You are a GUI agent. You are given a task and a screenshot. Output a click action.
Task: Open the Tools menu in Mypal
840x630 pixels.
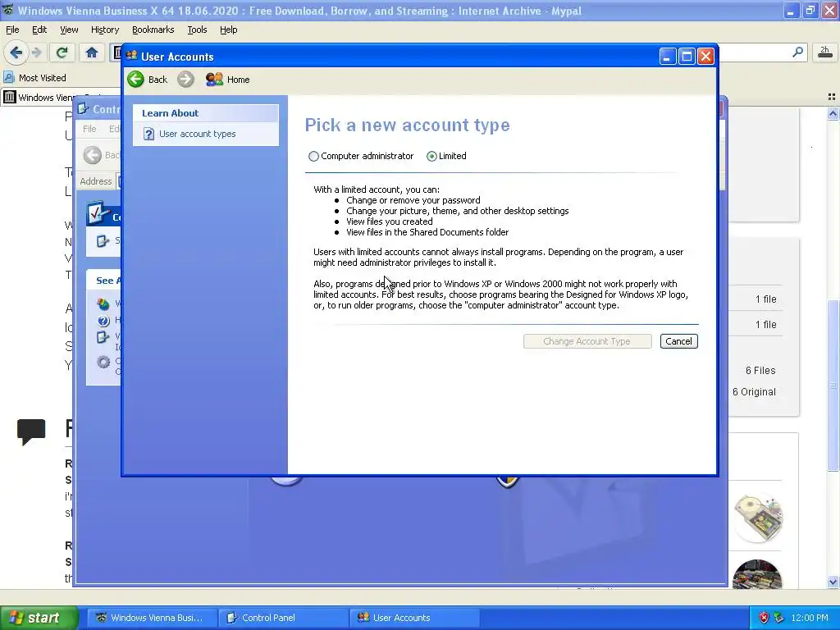tap(197, 30)
